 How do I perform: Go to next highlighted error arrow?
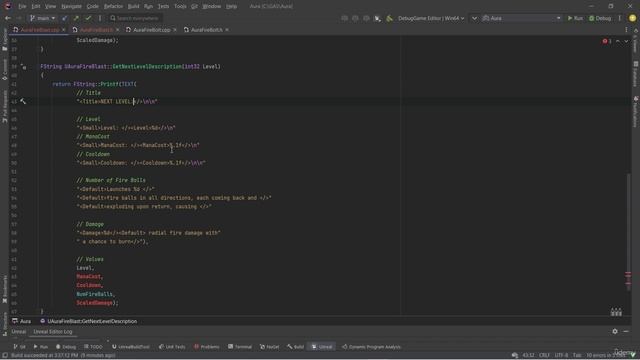626,41
